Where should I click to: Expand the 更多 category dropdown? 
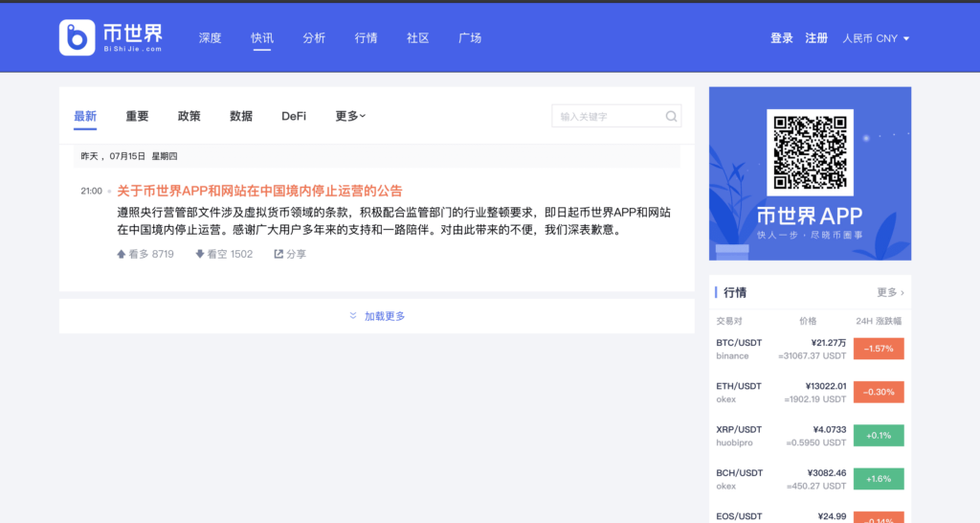point(350,116)
